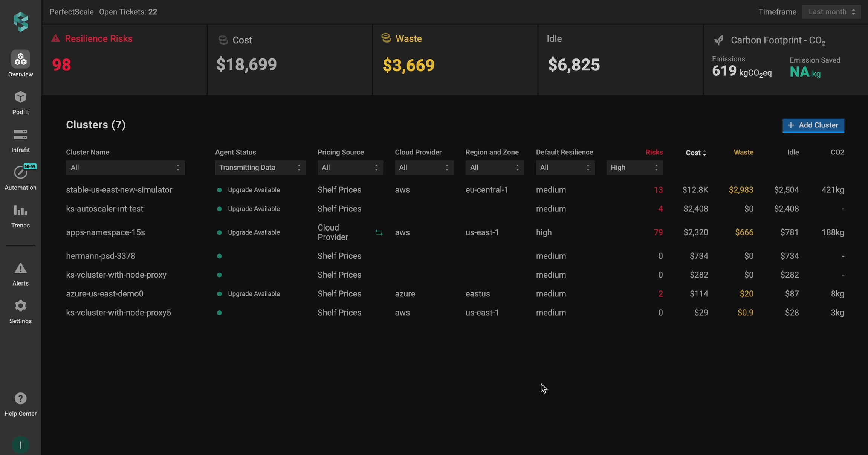Click the Add Cluster button
The width and height of the screenshot is (868, 455).
813,125
